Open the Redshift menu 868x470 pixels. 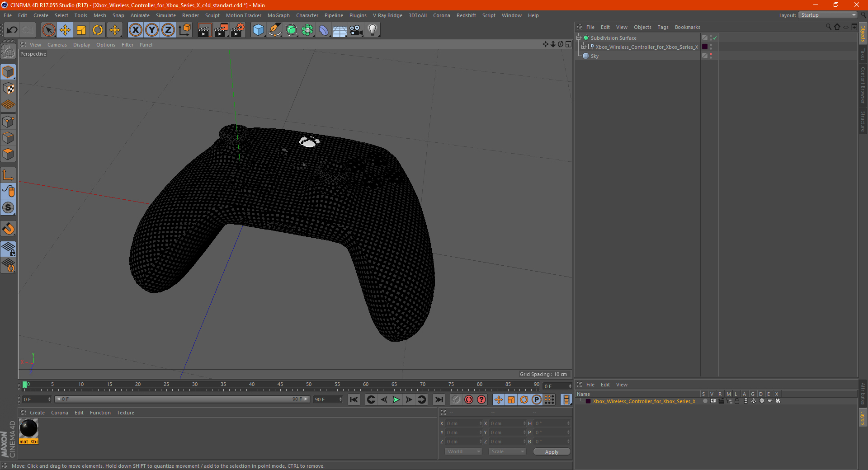[x=466, y=15]
